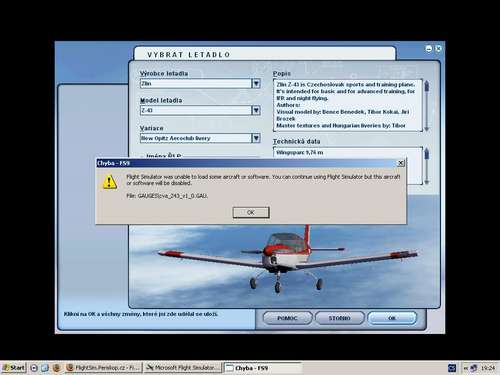Click the Firefox quick launch icon
500x375 pixels.
point(56,368)
